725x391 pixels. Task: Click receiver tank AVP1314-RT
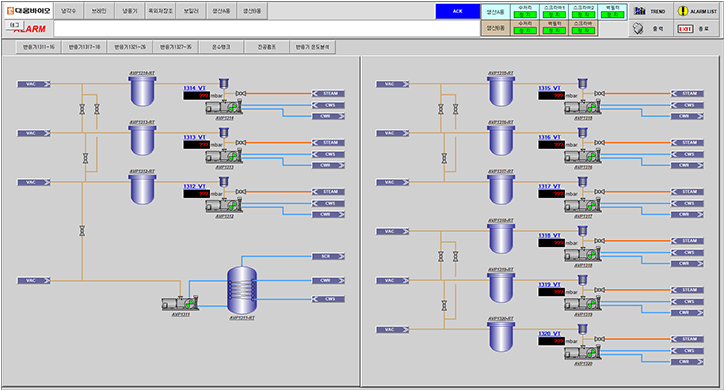[142, 91]
